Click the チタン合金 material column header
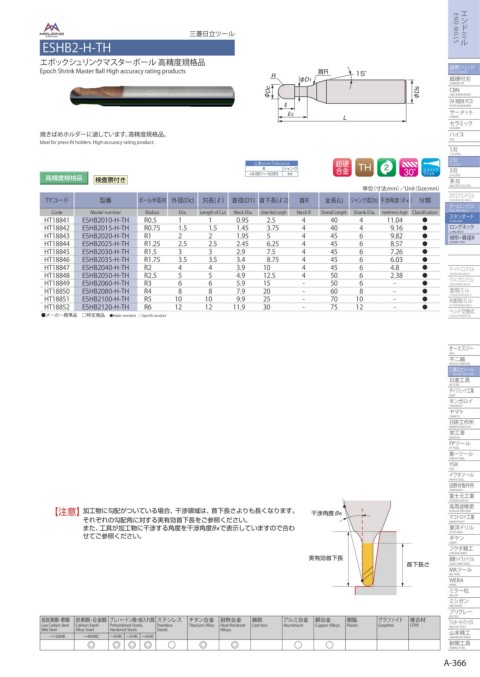The image size is (480, 677). pyautogui.click(x=203, y=625)
